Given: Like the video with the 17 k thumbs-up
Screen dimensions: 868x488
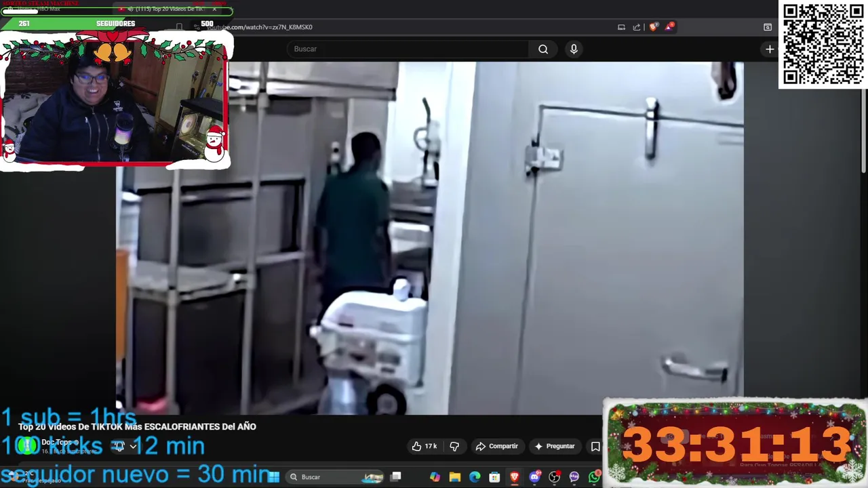Looking at the screenshot, I should [424, 446].
